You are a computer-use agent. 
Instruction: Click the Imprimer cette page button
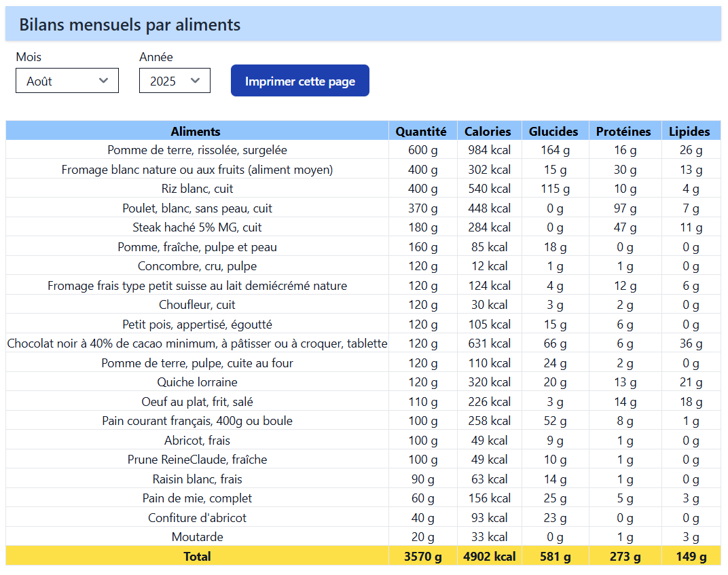tap(300, 81)
